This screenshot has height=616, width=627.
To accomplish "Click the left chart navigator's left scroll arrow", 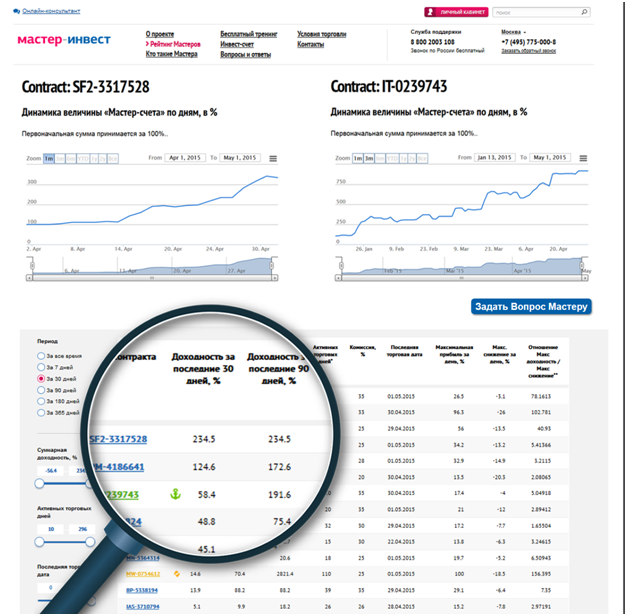I will [x=29, y=278].
